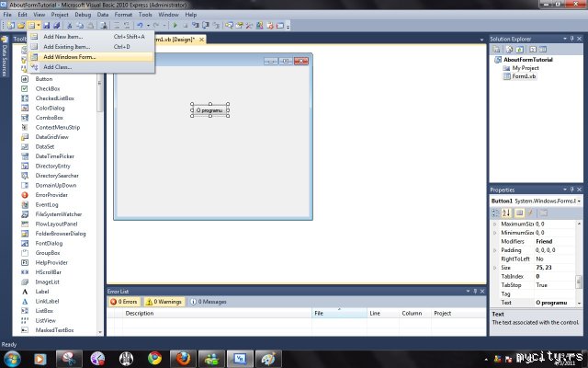Click Show All Files in Solution Explorer
The height and width of the screenshot is (368, 588).
[509, 49]
